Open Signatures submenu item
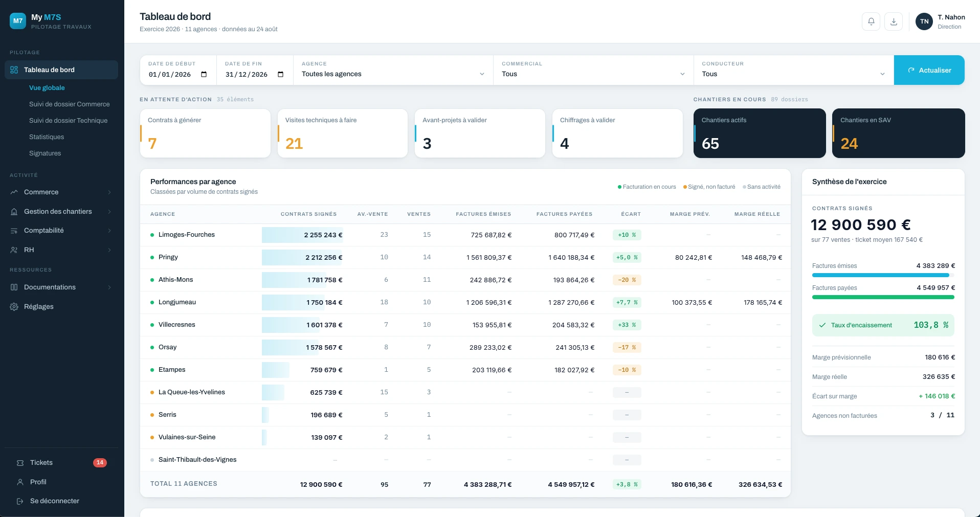Image resolution: width=980 pixels, height=517 pixels. point(45,153)
